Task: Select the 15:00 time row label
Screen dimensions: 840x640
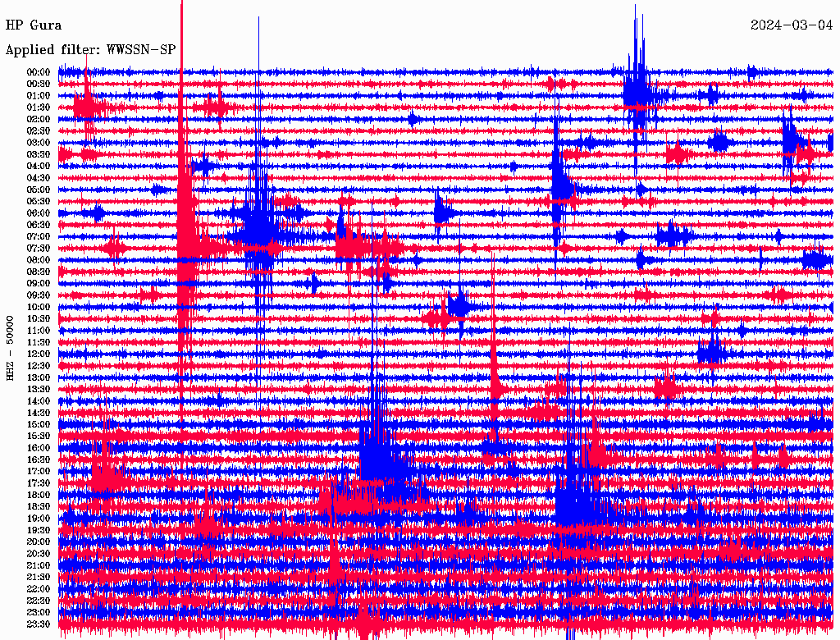Action: (x=38, y=424)
